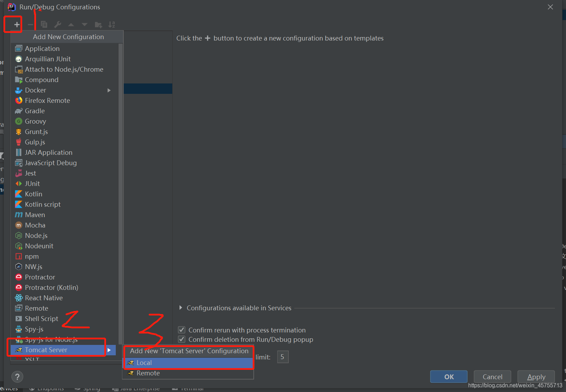Viewport: 566px width, 392px height.
Task: Click the Node.js hexagon icon
Action: (19, 235)
